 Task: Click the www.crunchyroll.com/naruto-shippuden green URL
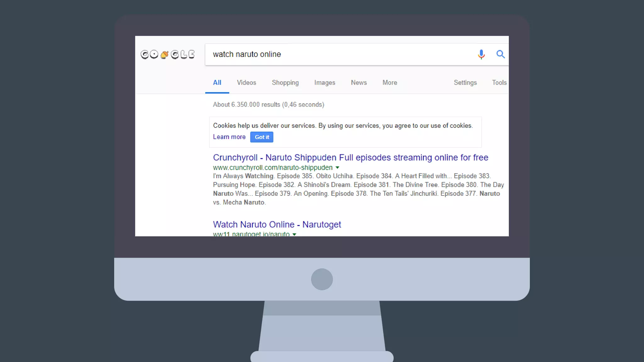click(x=272, y=168)
